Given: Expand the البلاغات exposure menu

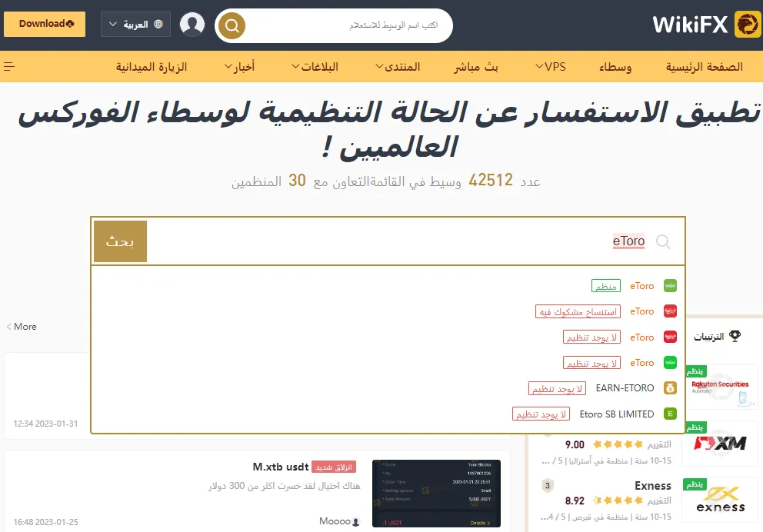Looking at the screenshot, I should 315,67.
